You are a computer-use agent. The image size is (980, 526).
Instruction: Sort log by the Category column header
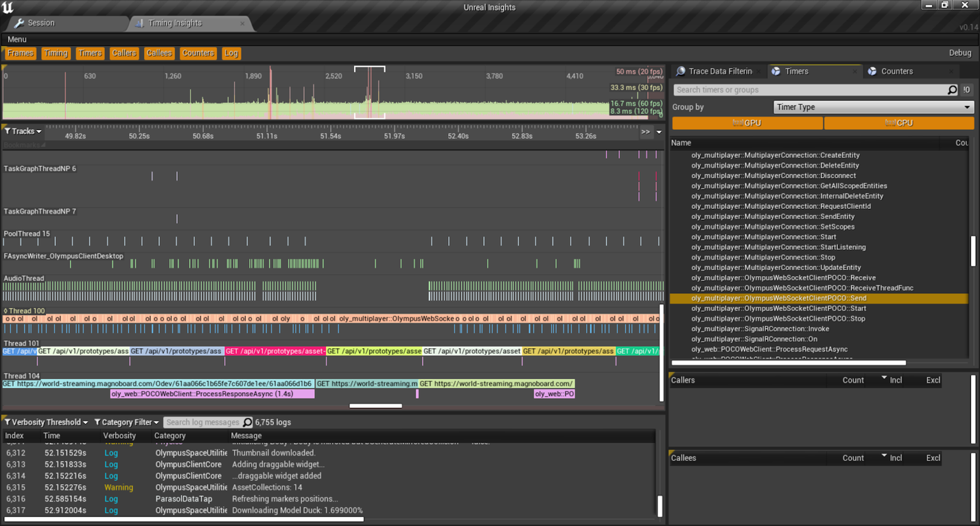pyautogui.click(x=169, y=436)
